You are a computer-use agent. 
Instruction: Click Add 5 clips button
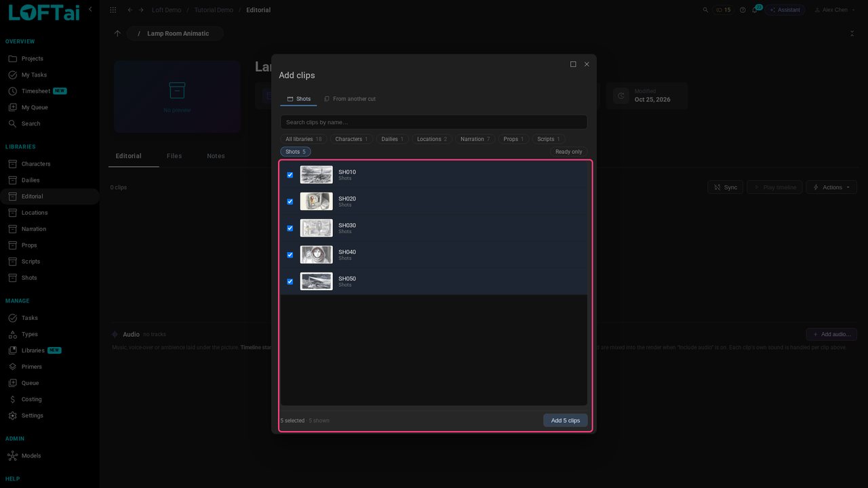(566, 420)
